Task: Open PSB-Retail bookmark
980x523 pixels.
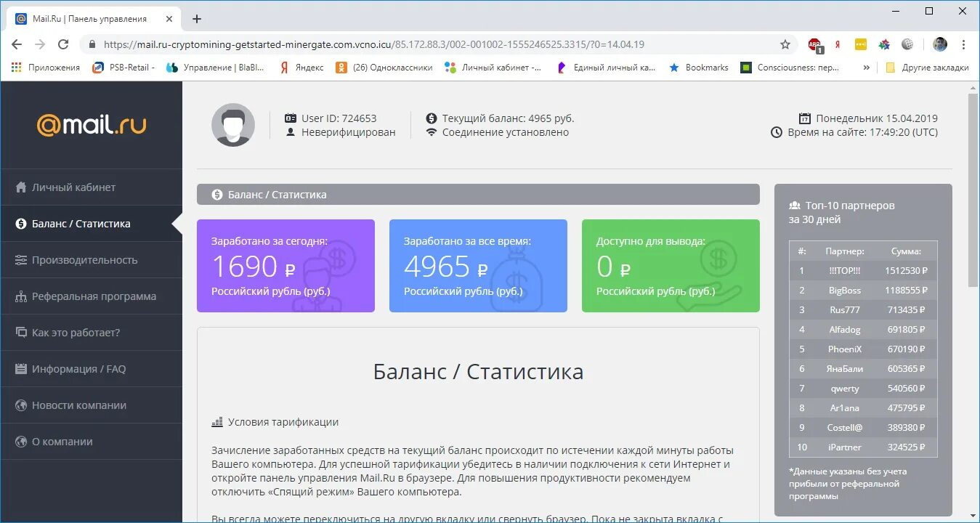Action: coord(123,67)
